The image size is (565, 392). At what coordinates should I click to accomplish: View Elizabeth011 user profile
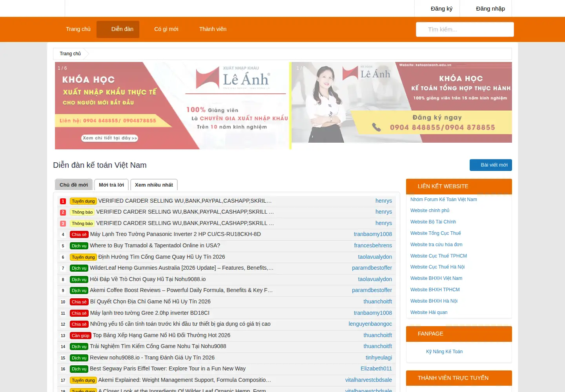(376, 369)
